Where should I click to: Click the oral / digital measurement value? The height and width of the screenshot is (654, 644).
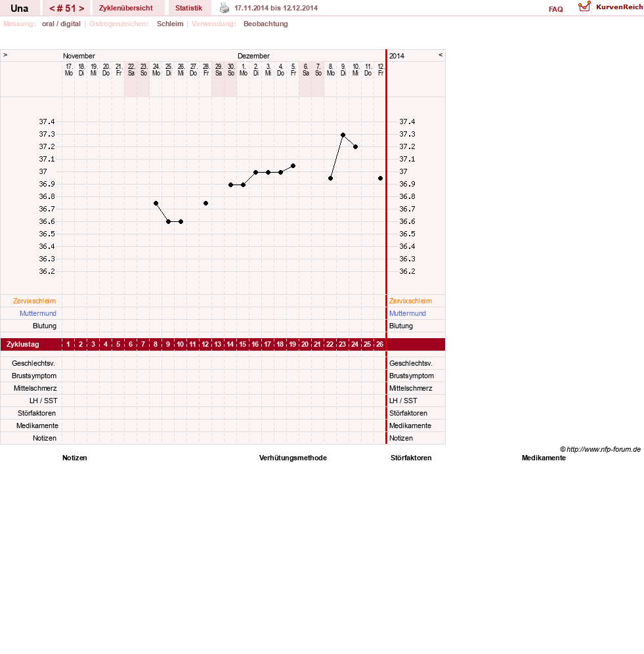pyautogui.click(x=61, y=24)
